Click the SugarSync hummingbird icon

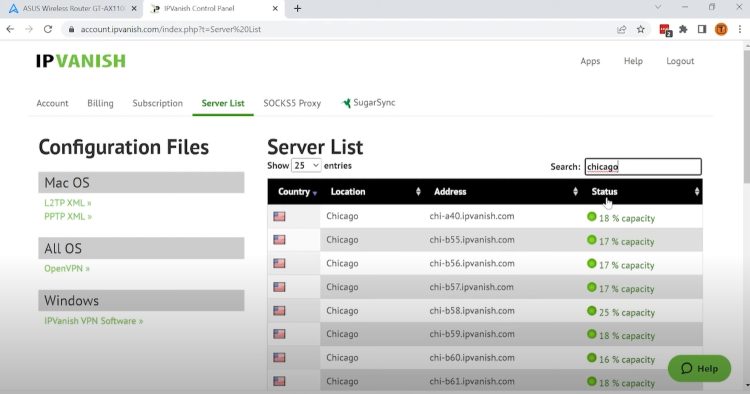point(346,103)
